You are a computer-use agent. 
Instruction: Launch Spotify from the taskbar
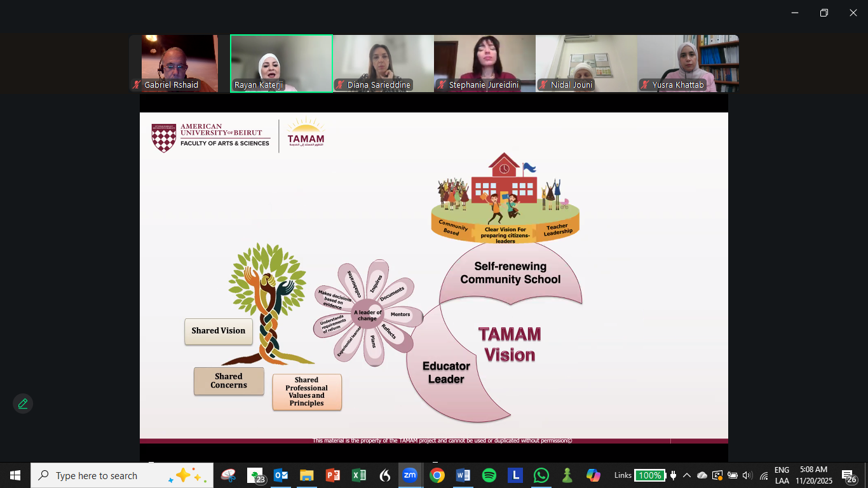pyautogui.click(x=489, y=475)
